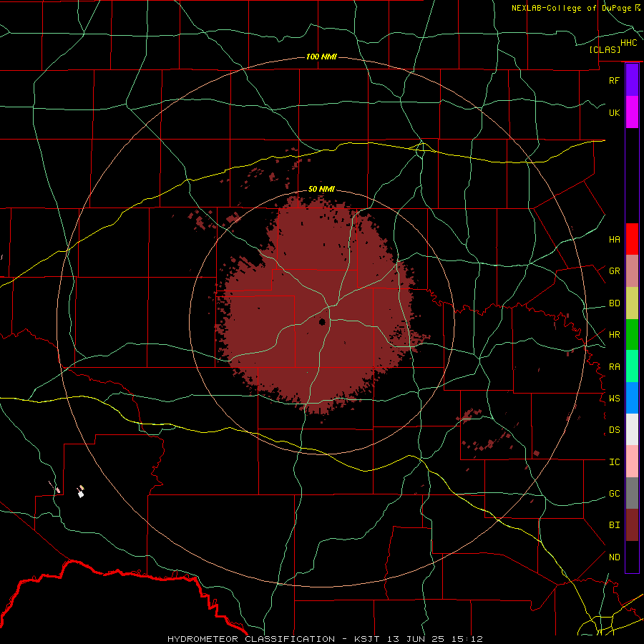Click the 'RA' legend label

point(614,367)
